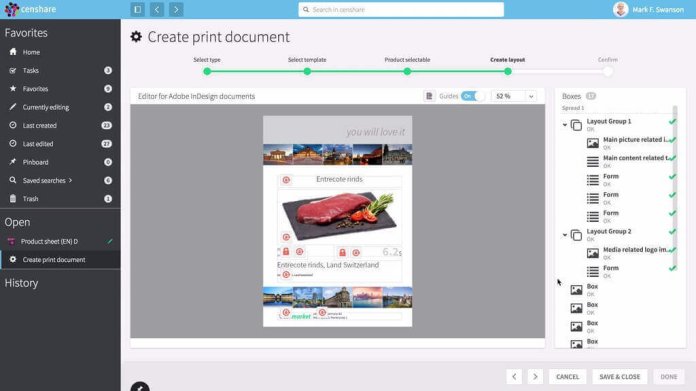This screenshot has height=391, width=696.
Task: Go back with top navigation arrow
Action: click(x=157, y=9)
